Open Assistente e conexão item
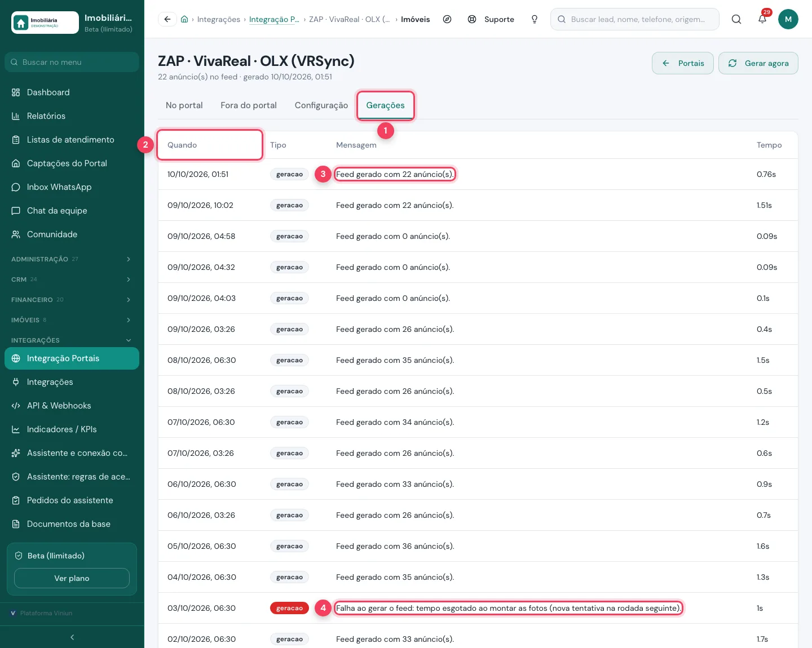812x648 pixels. coord(72,453)
